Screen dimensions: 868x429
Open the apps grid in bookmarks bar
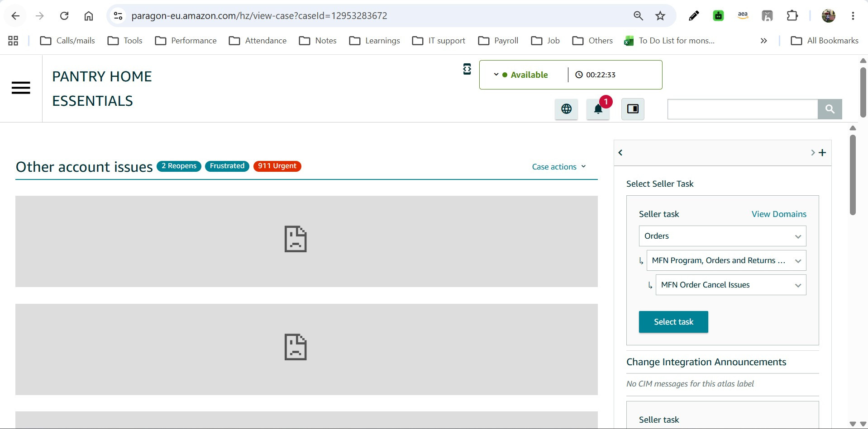tap(13, 41)
